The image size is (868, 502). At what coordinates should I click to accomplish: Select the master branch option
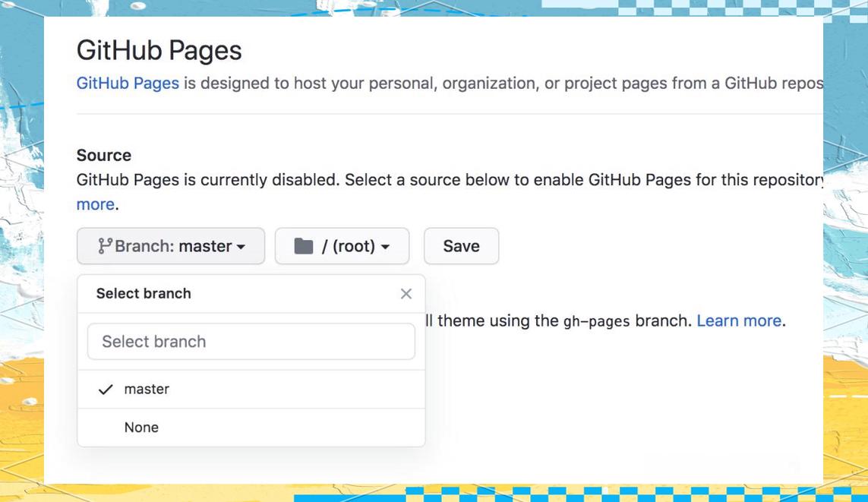pos(251,389)
